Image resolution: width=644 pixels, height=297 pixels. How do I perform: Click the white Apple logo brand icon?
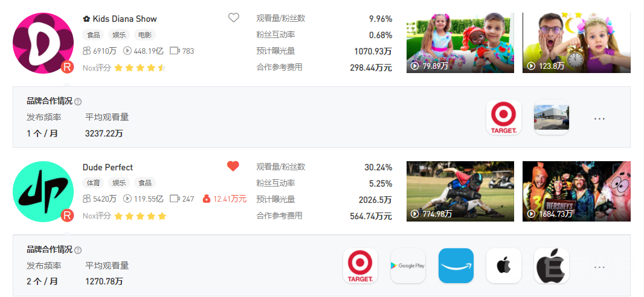click(x=503, y=266)
